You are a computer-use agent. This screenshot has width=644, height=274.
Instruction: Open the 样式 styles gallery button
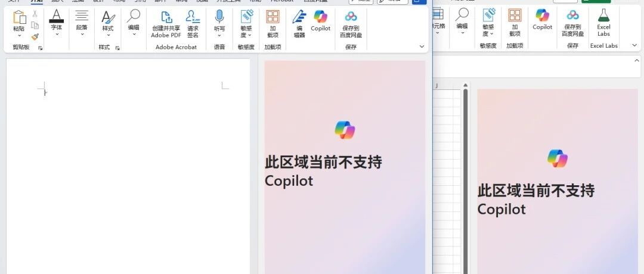point(107,23)
